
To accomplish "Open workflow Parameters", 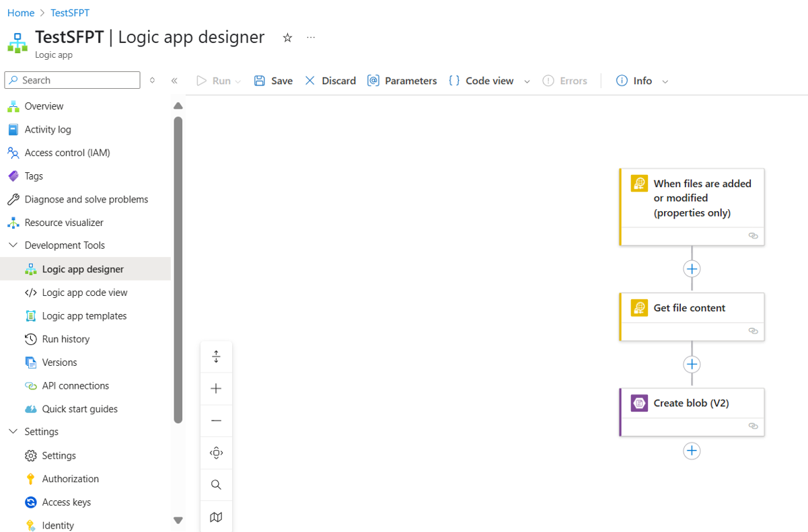I will pos(402,81).
